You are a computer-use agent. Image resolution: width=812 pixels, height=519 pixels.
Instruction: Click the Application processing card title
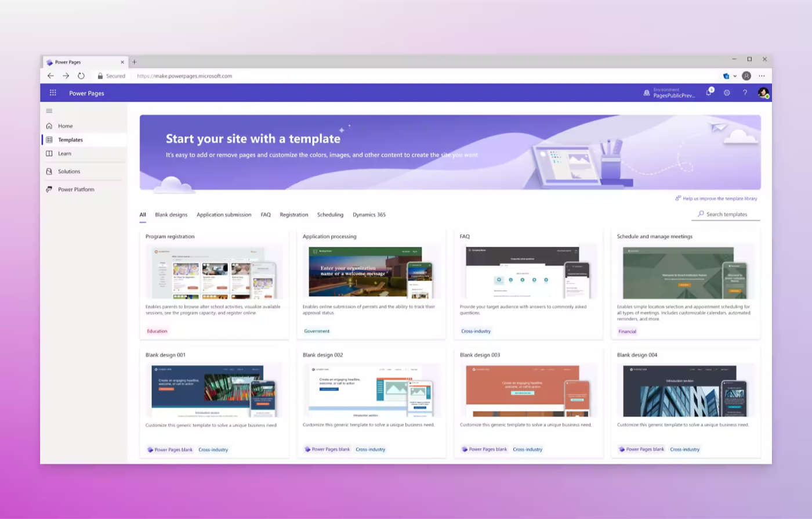[329, 237]
